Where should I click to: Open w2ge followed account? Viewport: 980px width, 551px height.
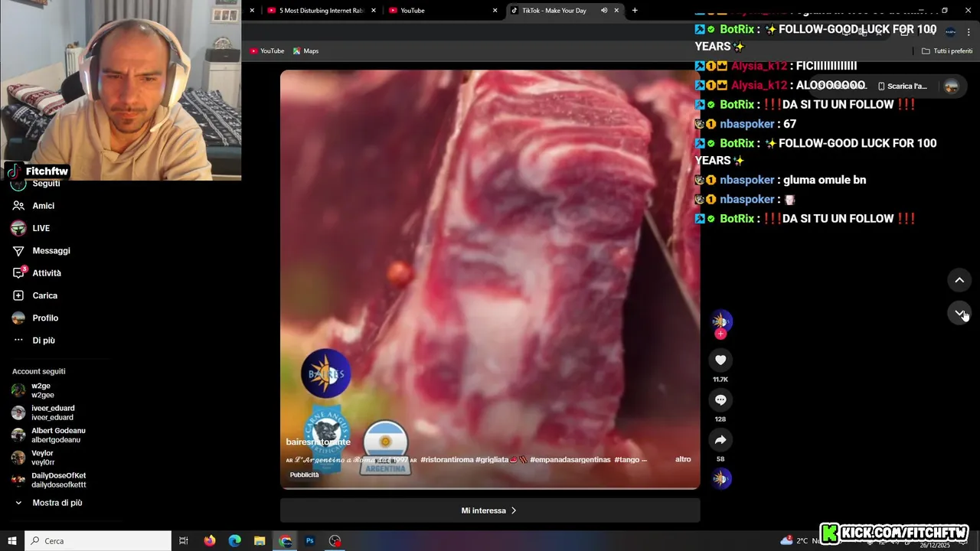pyautogui.click(x=43, y=390)
